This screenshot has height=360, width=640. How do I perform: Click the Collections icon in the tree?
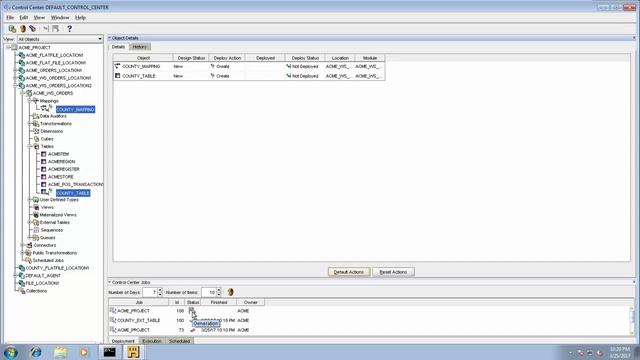[x=22, y=291]
